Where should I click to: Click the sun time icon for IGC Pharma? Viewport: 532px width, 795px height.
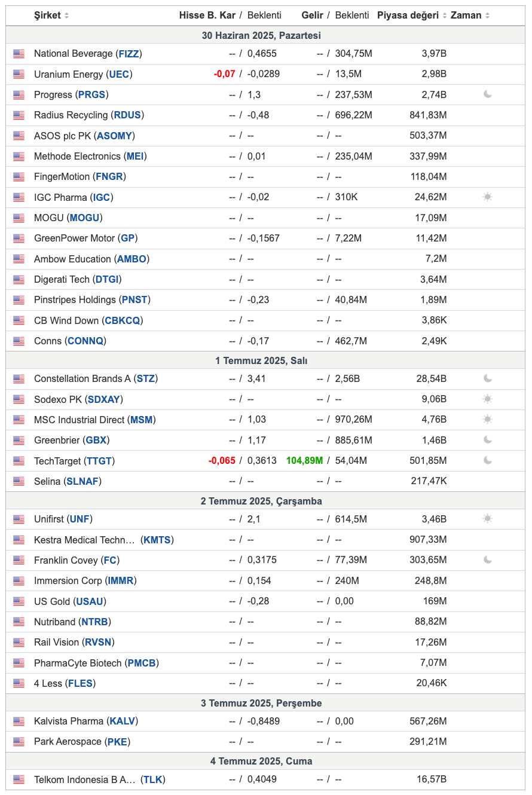pos(488,197)
